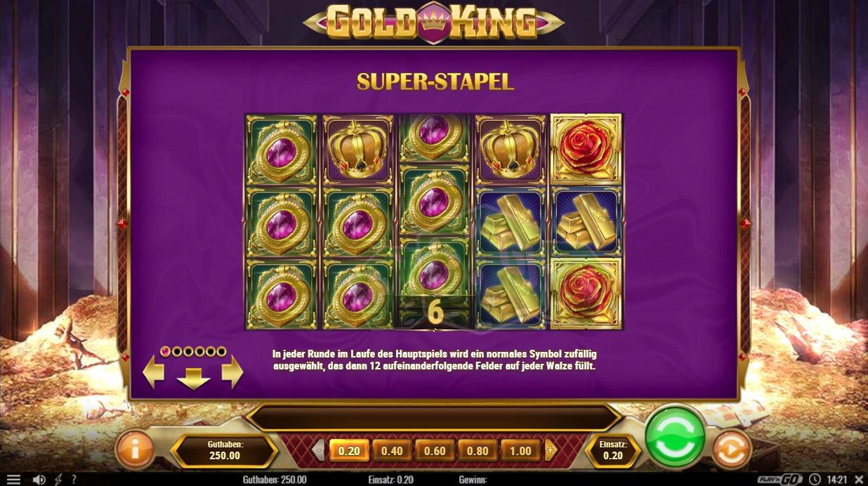
Task: Go to previous paytable page arrow
Action: coord(153,372)
